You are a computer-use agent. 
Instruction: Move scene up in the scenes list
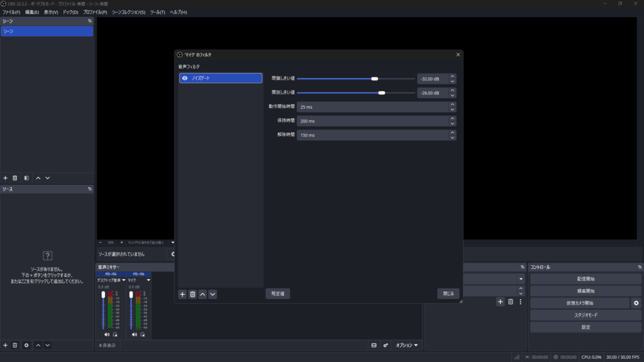coord(38,178)
